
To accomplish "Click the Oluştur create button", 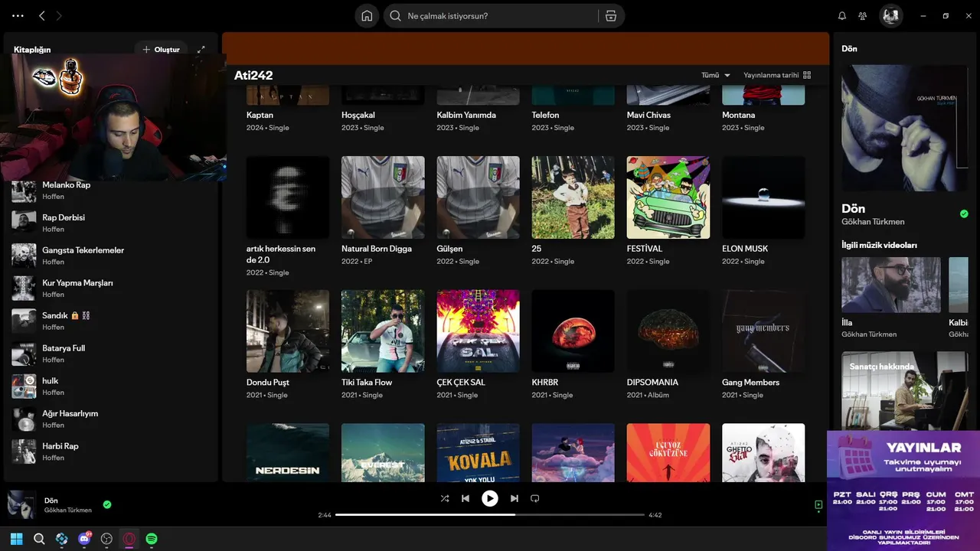I will 162,50.
